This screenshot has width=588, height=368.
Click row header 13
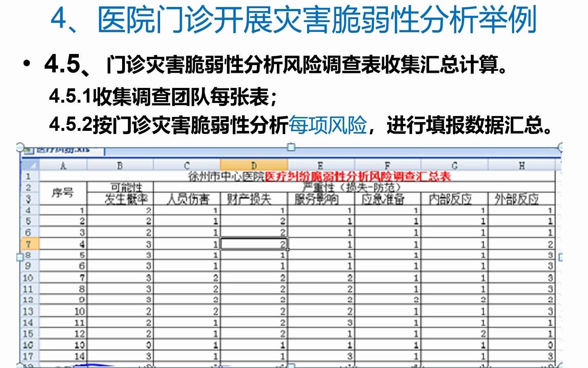29,311
